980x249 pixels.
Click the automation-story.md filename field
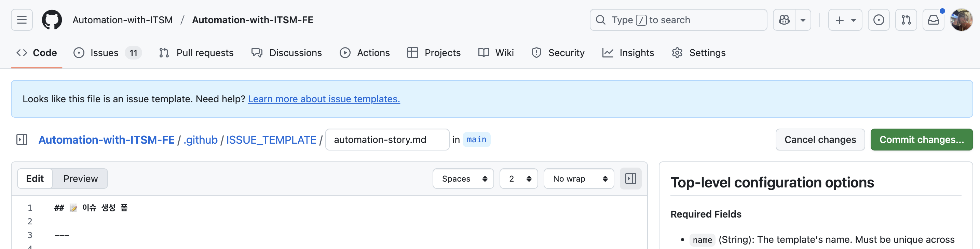[x=387, y=140]
